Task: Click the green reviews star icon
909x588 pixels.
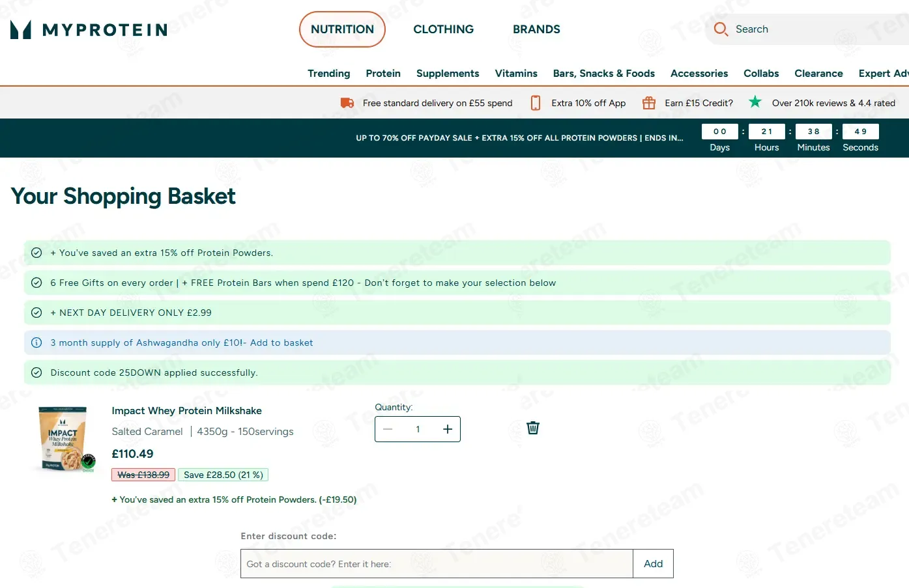Action: [x=755, y=102]
